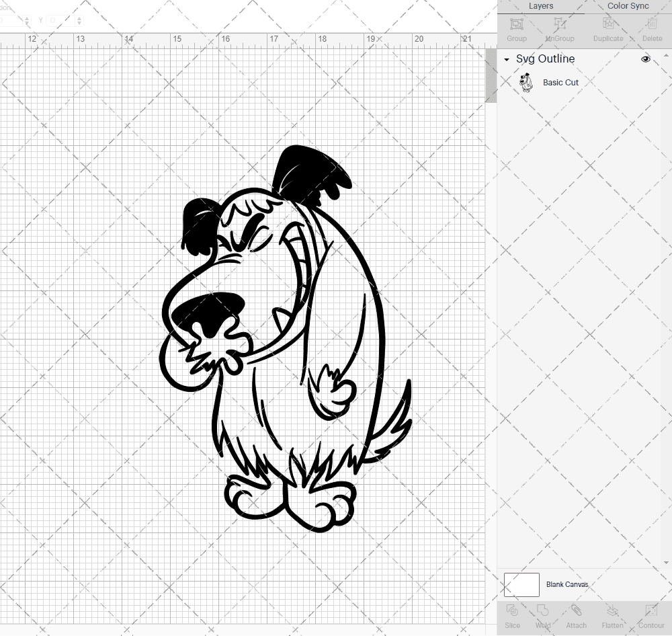Switch to the Layers tab
Image resolution: width=672 pixels, height=636 pixels.
[540, 6]
